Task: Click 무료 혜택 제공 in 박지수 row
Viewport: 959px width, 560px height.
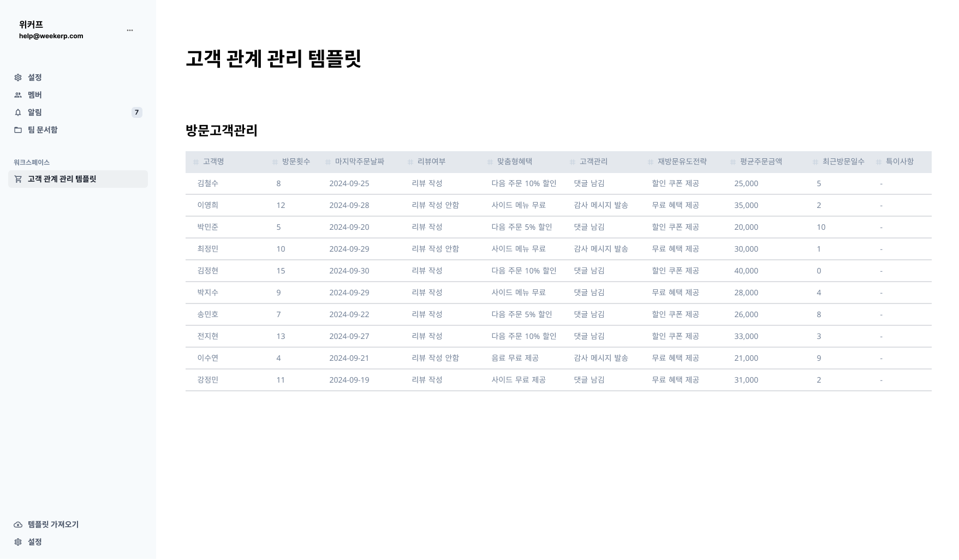Action: click(x=675, y=293)
